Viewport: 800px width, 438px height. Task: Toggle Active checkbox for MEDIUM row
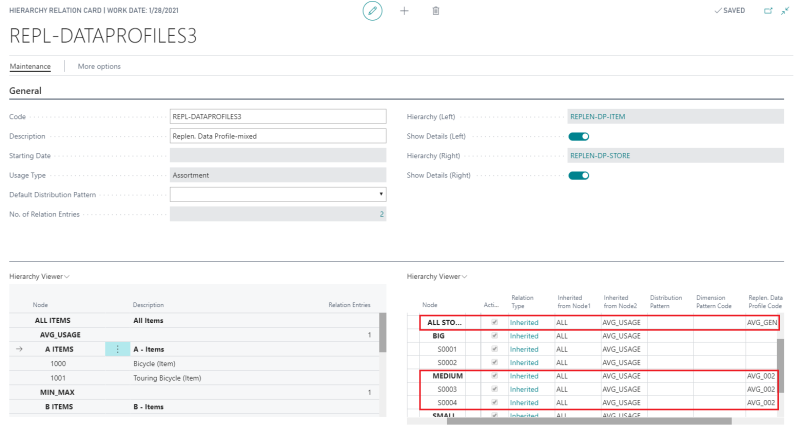(x=494, y=376)
